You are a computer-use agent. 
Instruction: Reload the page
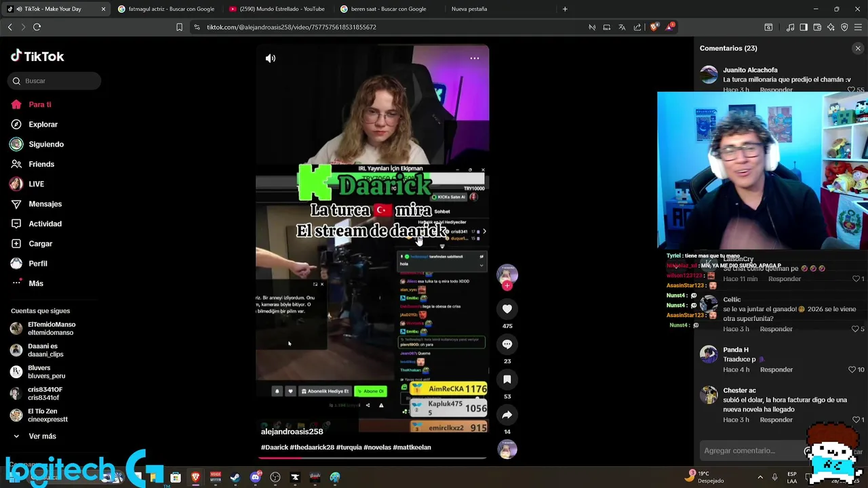coord(37,27)
